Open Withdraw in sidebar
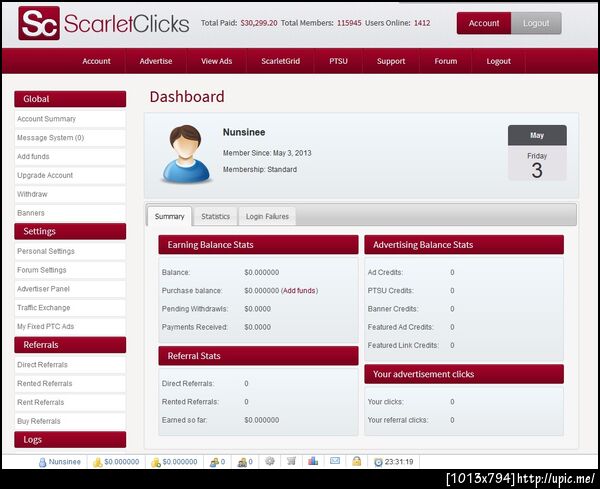Image resolution: width=600 pixels, height=489 pixels. (x=70, y=194)
